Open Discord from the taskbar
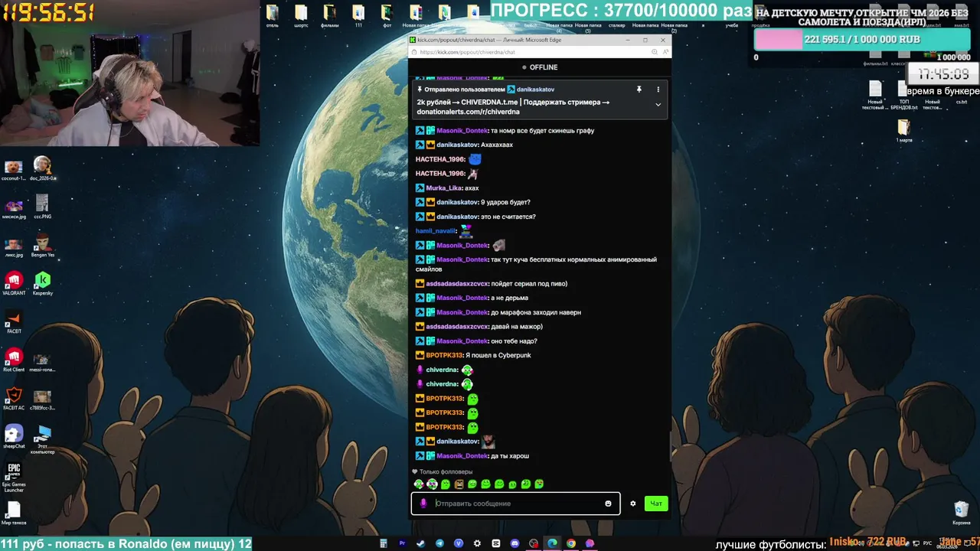 (514, 543)
